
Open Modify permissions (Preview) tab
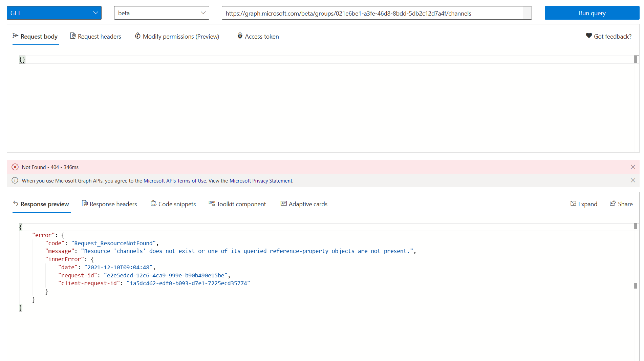click(x=177, y=36)
